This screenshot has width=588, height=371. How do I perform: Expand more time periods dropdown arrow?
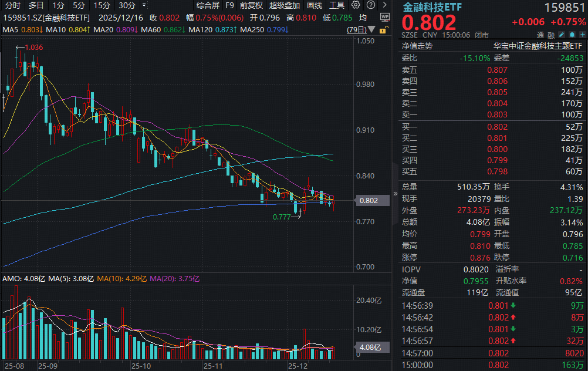[144, 5]
